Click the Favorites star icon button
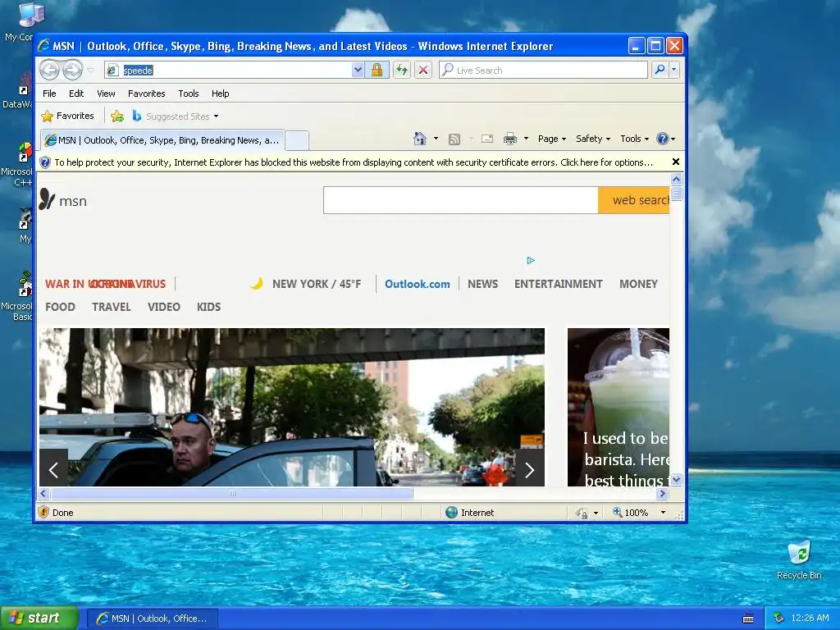The width and height of the screenshot is (840, 630). tap(67, 116)
